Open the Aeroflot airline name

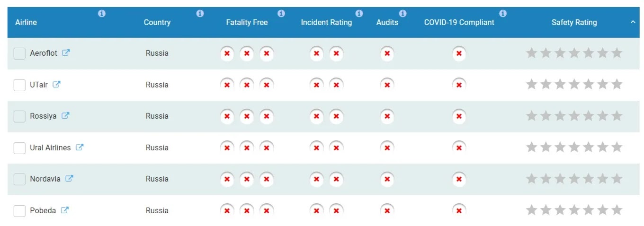pyautogui.click(x=44, y=53)
